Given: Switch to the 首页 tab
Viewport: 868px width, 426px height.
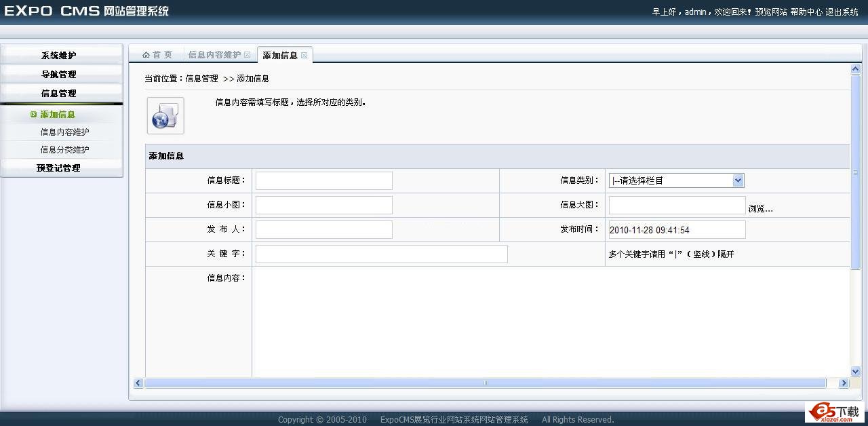Looking at the screenshot, I should coord(157,55).
